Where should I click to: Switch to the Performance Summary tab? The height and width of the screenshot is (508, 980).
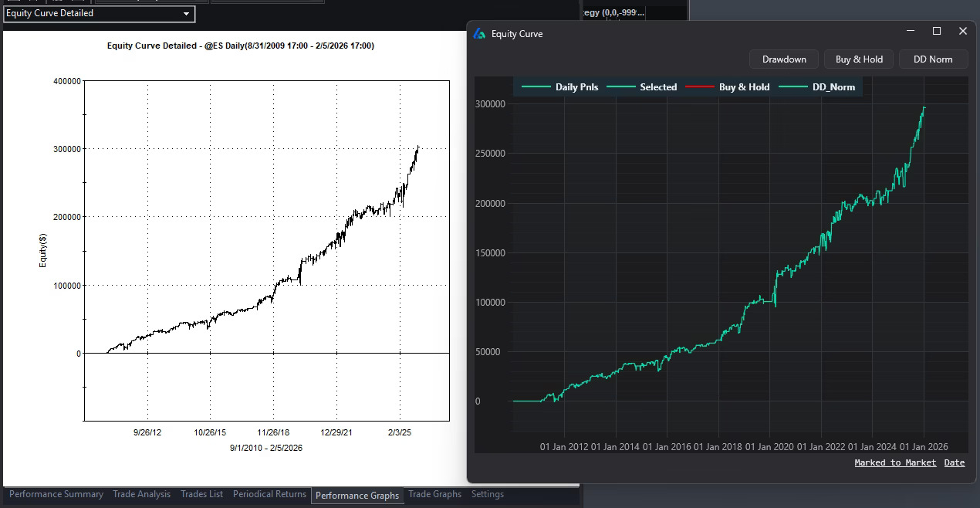click(56, 494)
